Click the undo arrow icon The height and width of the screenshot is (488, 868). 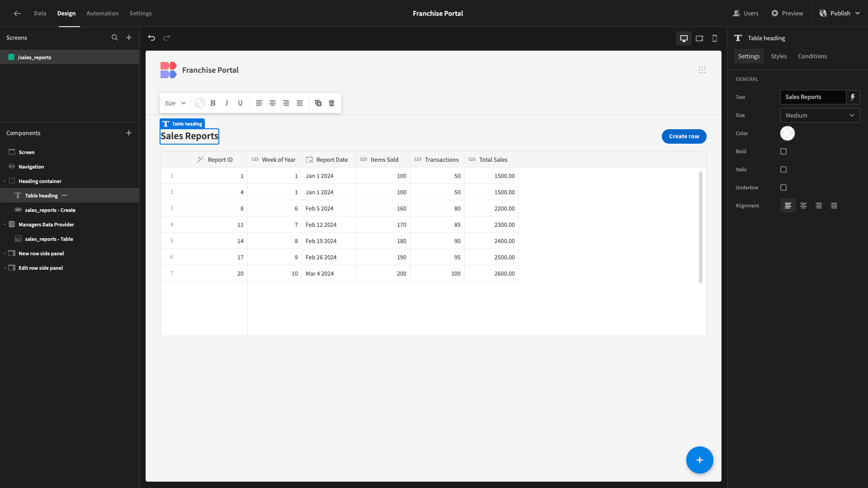point(151,38)
